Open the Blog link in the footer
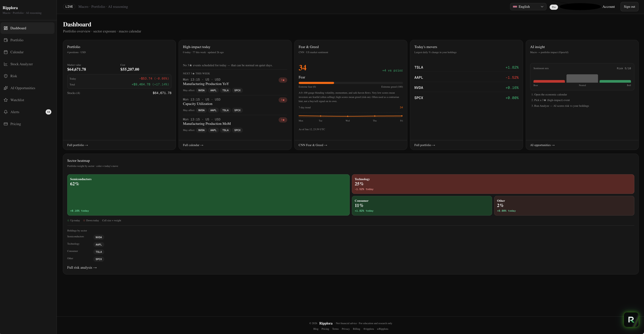This screenshot has height=334, width=644. pyautogui.click(x=316, y=329)
